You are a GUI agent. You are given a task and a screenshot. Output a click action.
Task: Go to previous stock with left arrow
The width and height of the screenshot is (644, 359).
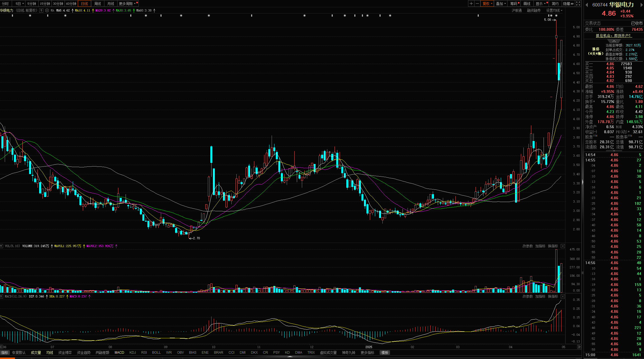[587, 5]
